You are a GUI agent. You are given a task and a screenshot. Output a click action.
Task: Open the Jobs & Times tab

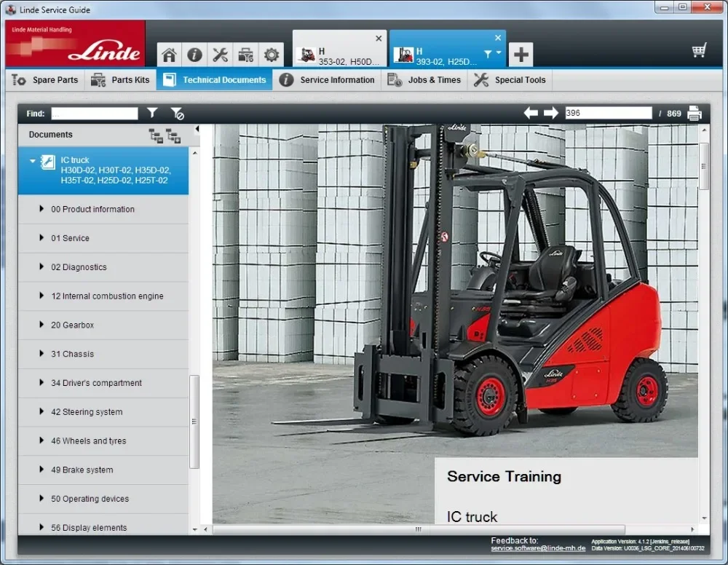point(424,80)
